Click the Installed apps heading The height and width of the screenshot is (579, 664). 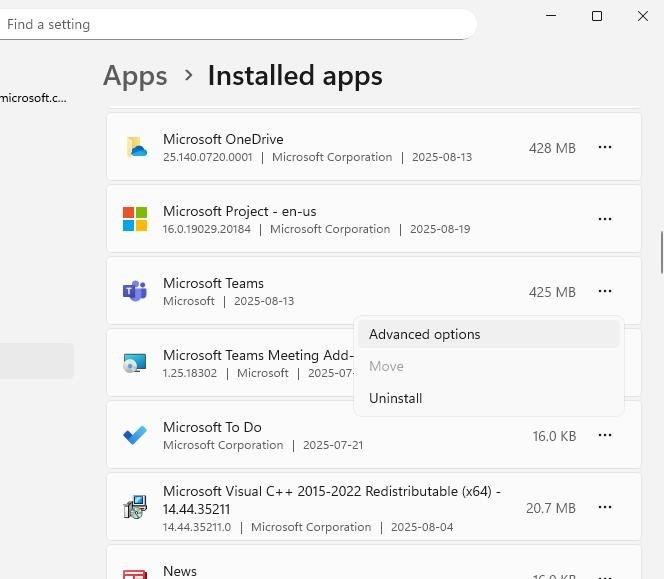pos(295,76)
